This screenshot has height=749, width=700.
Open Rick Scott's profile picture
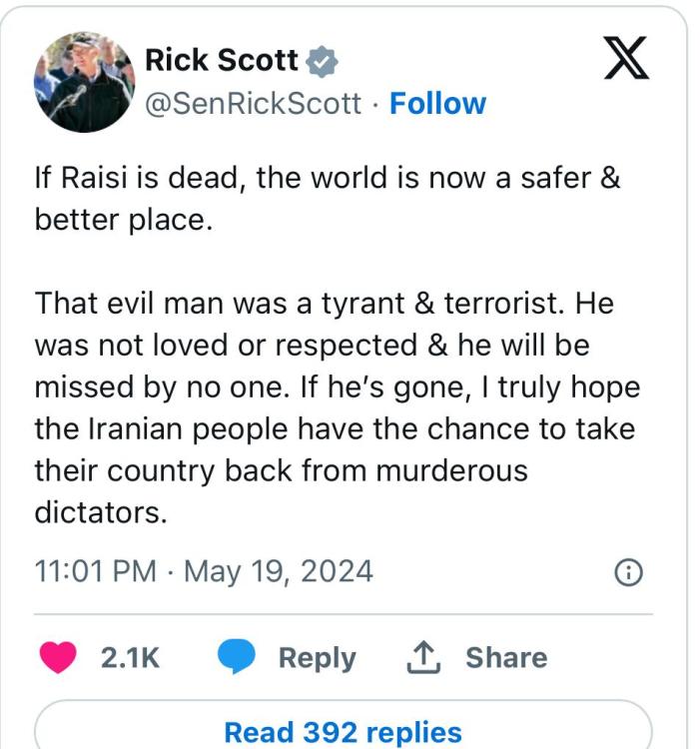tap(84, 81)
